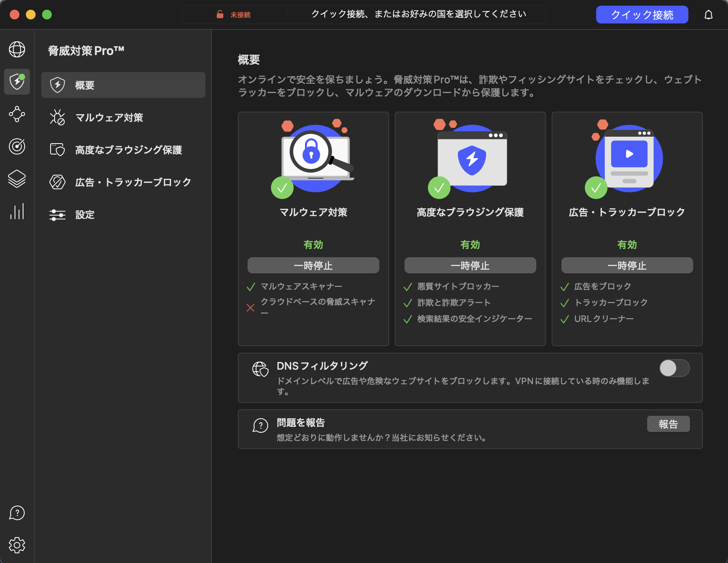The image size is (728, 563).
Task: Open the radar target icon in sidebar
Action: (17, 146)
